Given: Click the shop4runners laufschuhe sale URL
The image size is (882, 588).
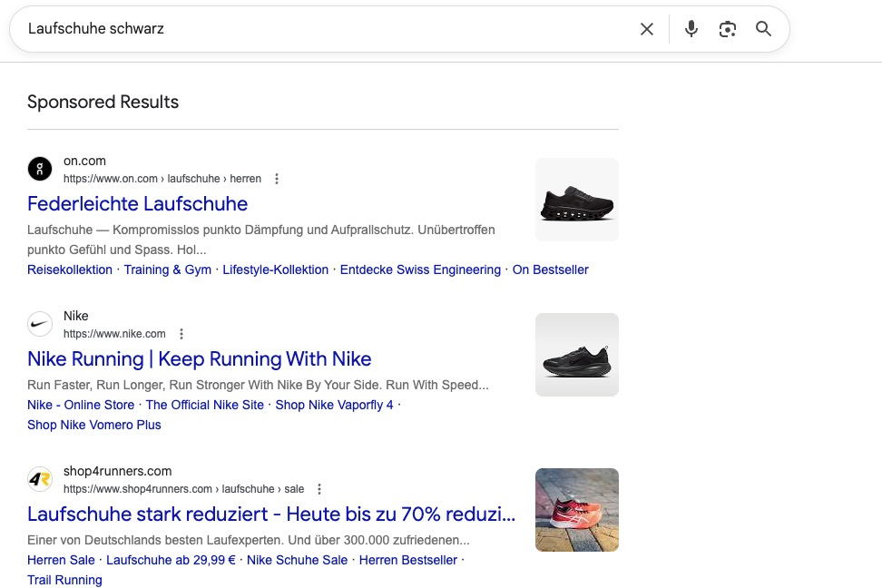Looking at the screenshot, I should tap(184, 489).
